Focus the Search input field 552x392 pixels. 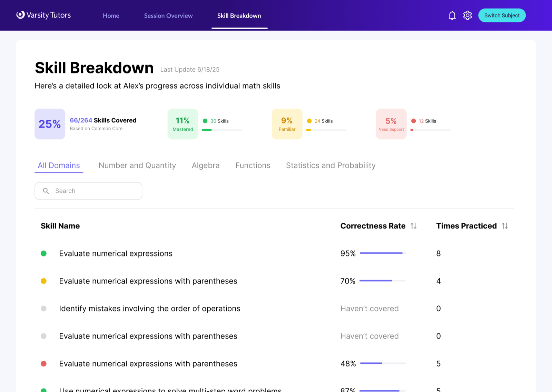[x=88, y=191]
